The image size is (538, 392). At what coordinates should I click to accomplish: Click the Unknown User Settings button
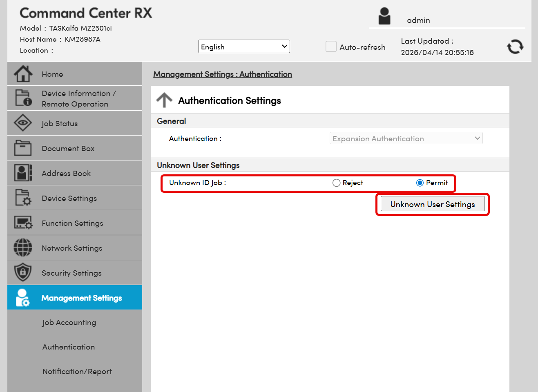tap(432, 204)
